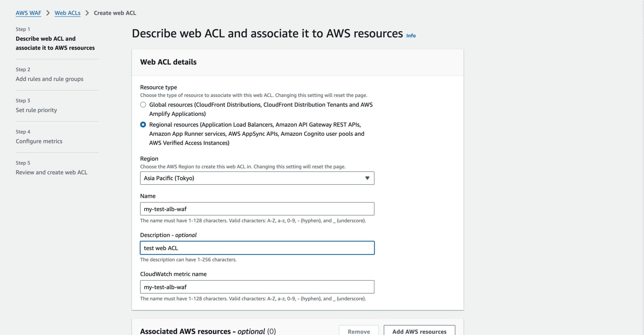Click the Region dropdown chevron arrow

tap(367, 178)
